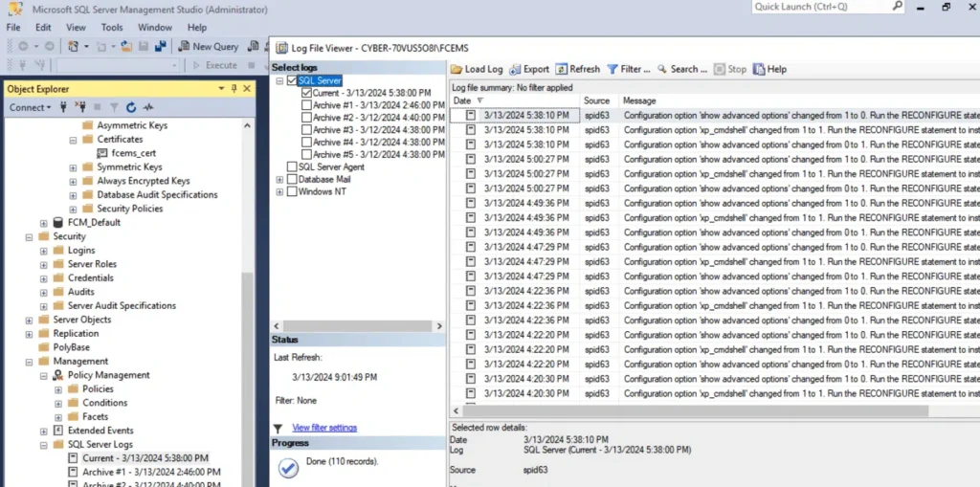Click the Help button in Log File Viewer
This screenshot has width=980, height=487.
click(x=770, y=70)
